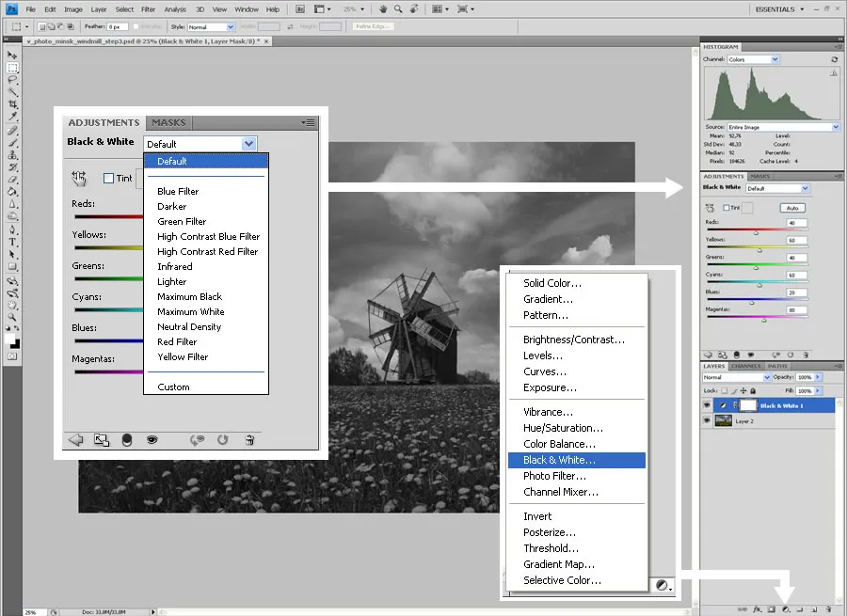
Task: Toggle Lock transparent pixels in Layers panel
Action: click(725, 390)
